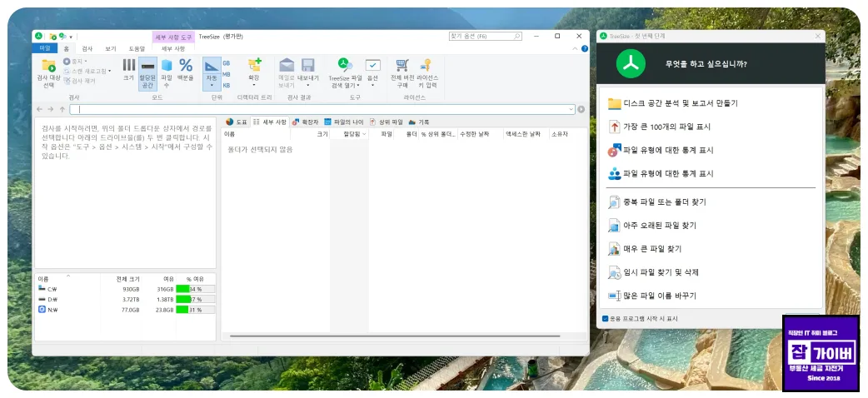Open the quick access toolbar customize arrow
Viewport: 868px width, 398px height.
(x=71, y=37)
